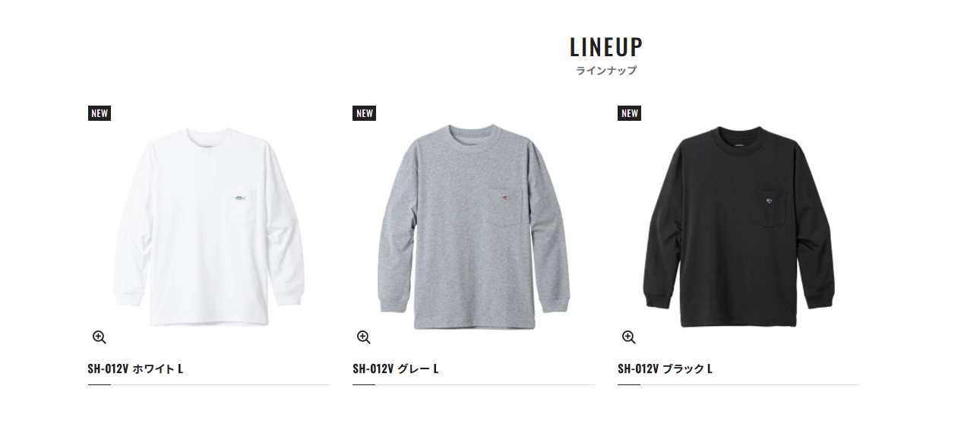Click the NEW badge above the white shirt

[x=100, y=113]
